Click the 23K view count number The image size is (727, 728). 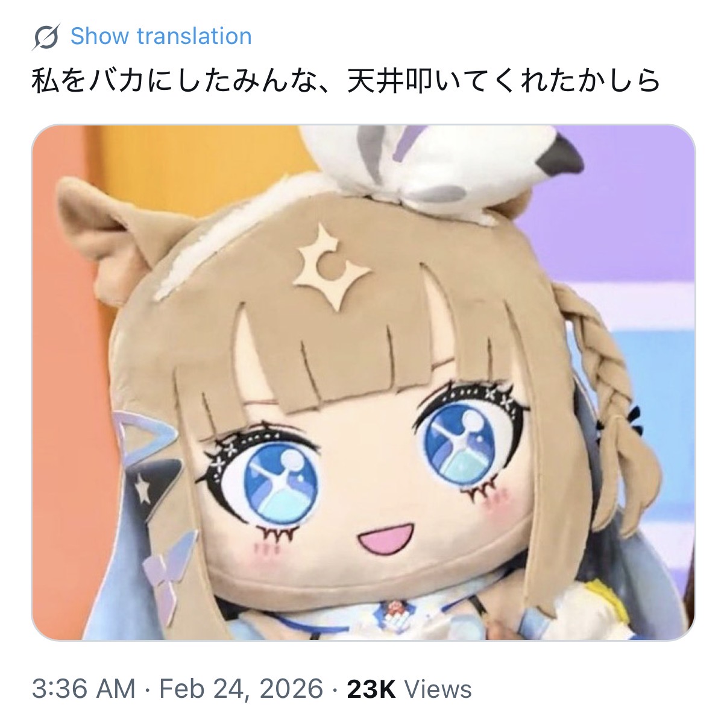point(371,689)
